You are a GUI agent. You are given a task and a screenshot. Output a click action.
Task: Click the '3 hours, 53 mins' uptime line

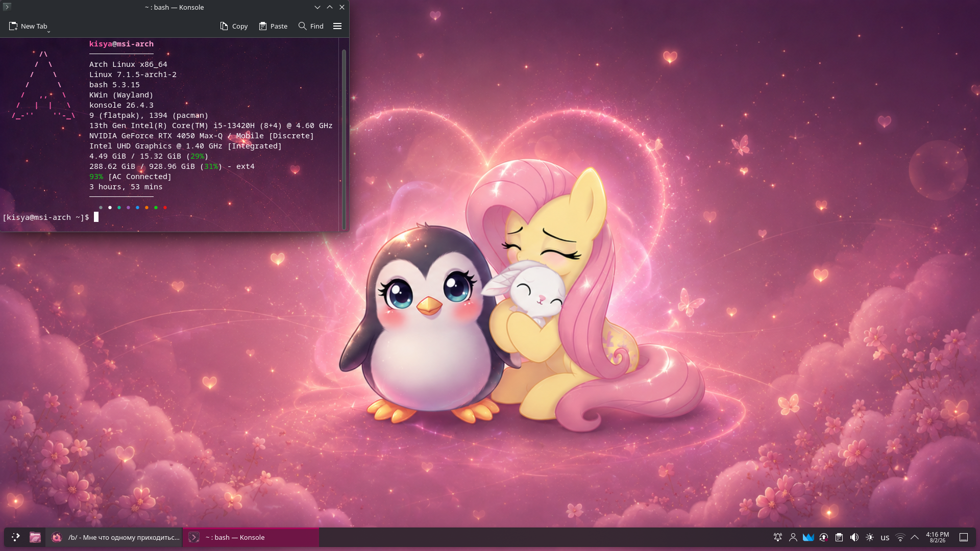[126, 187]
